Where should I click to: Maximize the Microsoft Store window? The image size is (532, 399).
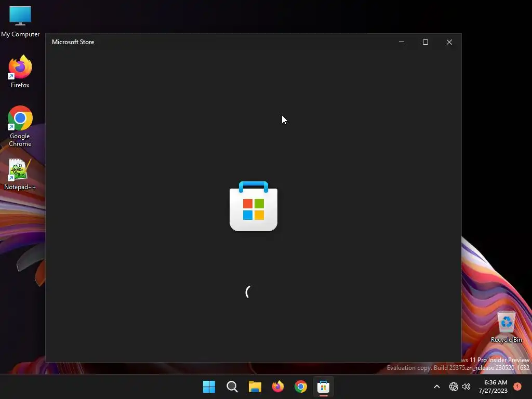point(425,42)
